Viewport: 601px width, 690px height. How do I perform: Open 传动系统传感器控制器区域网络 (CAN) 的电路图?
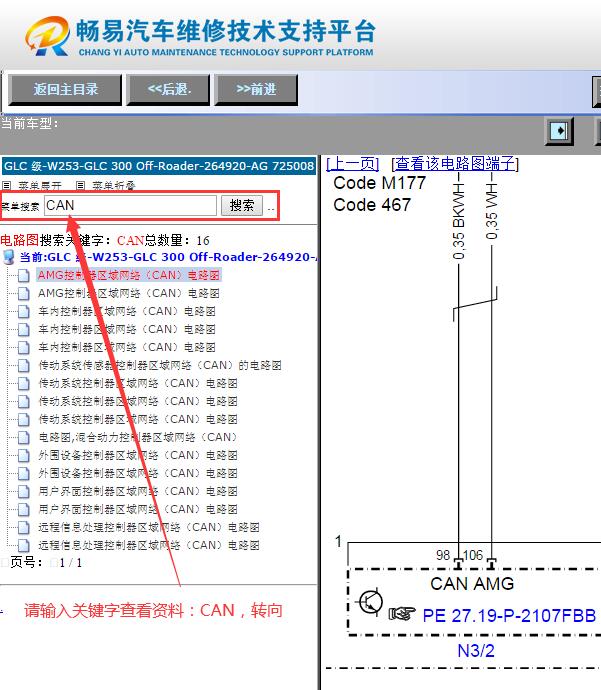pyautogui.click(x=160, y=365)
